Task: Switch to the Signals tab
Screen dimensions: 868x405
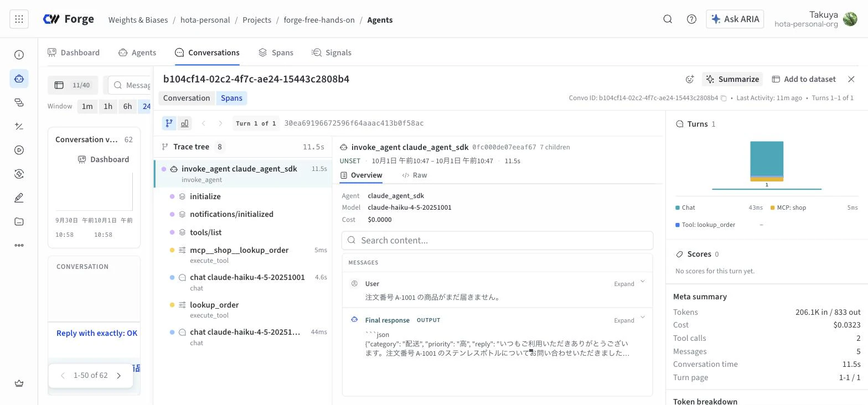Action: coord(332,53)
